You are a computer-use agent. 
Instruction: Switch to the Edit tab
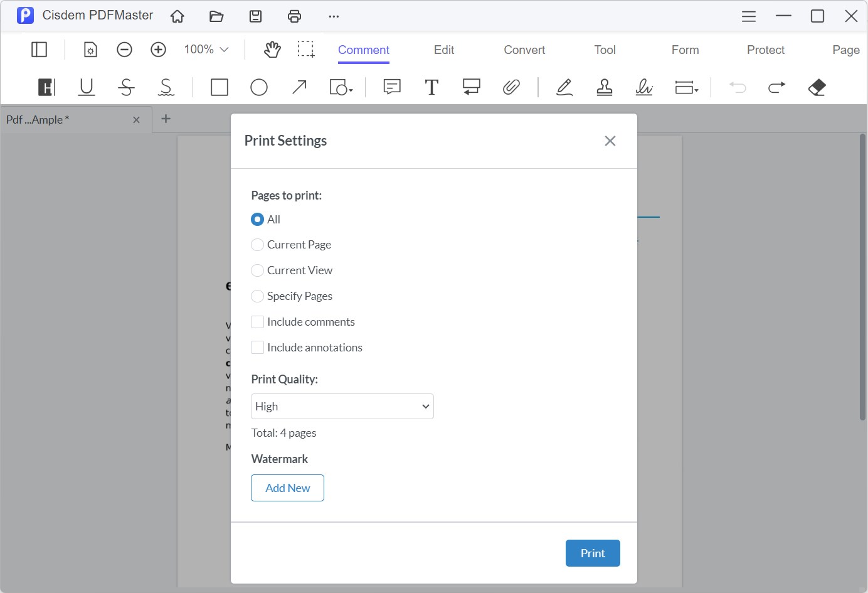[x=443, y=50]
